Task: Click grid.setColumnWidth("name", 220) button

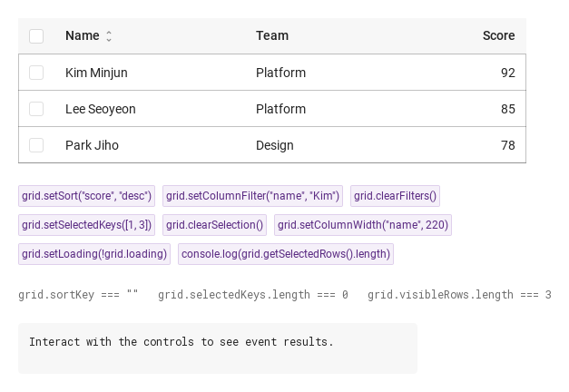Action: [x=363, y=225]
